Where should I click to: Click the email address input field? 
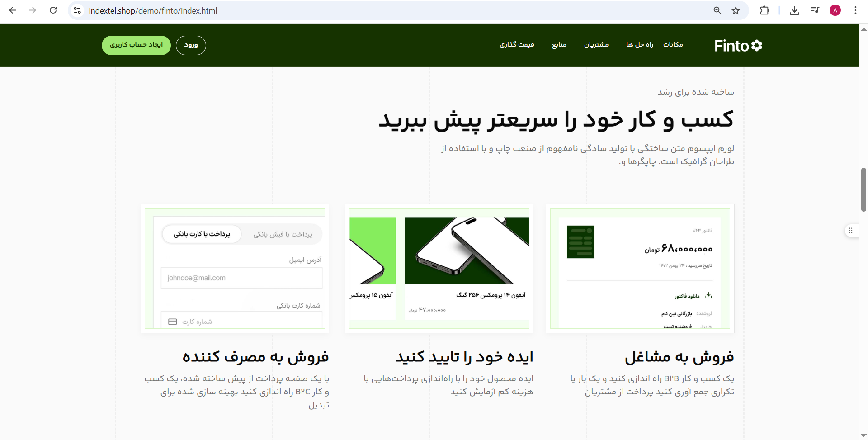[x=241, y=278]
